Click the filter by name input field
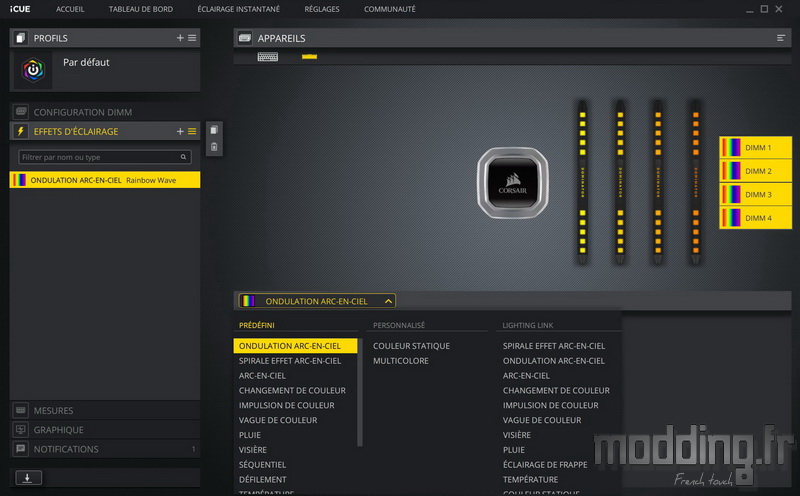This screenshot has height=496, width=800. 105,157
